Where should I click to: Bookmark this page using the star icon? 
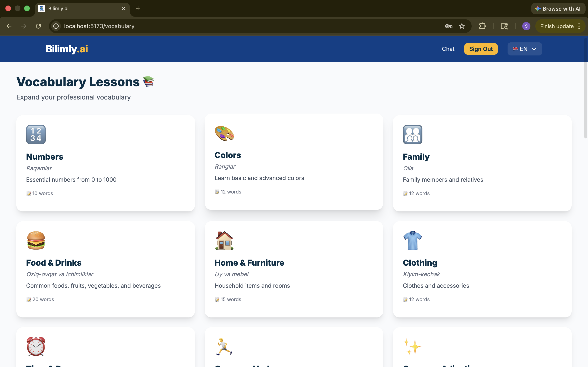(461, 26)
